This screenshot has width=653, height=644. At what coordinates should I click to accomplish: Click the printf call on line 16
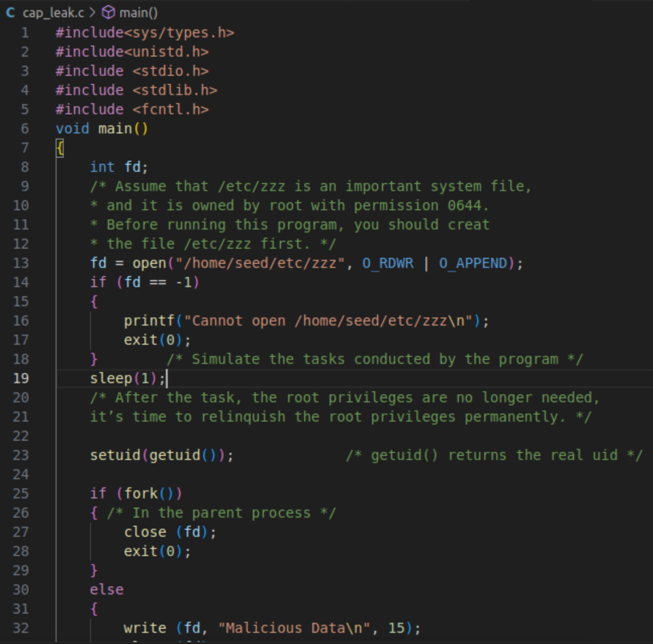pos(149,320)
